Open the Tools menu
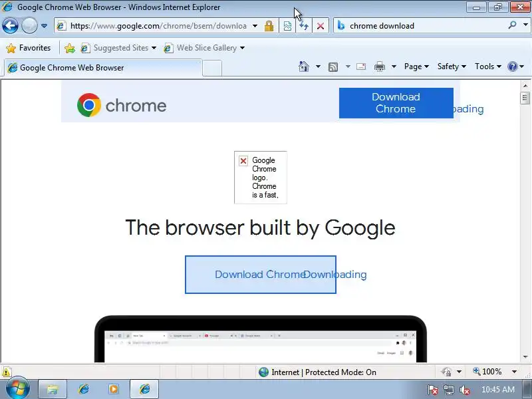The image size is (532, 399). (x=488, y=66)
